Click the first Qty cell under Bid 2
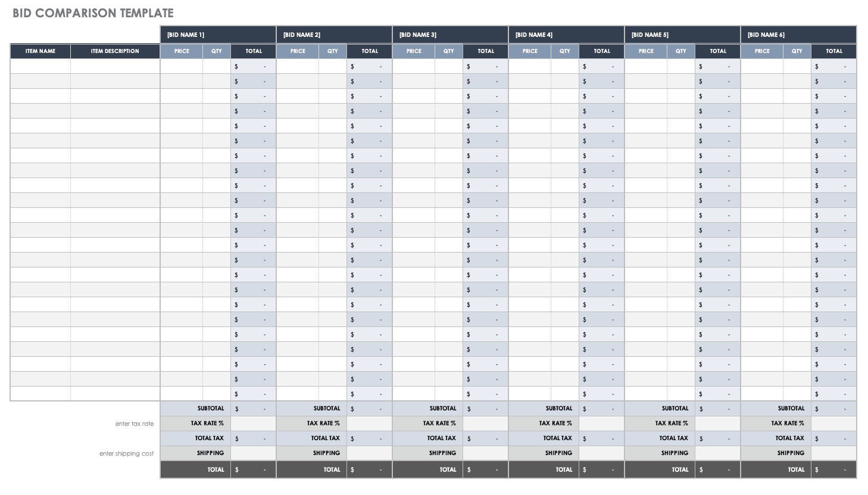The height and width of the screenshot is (495, 868). 332,66
